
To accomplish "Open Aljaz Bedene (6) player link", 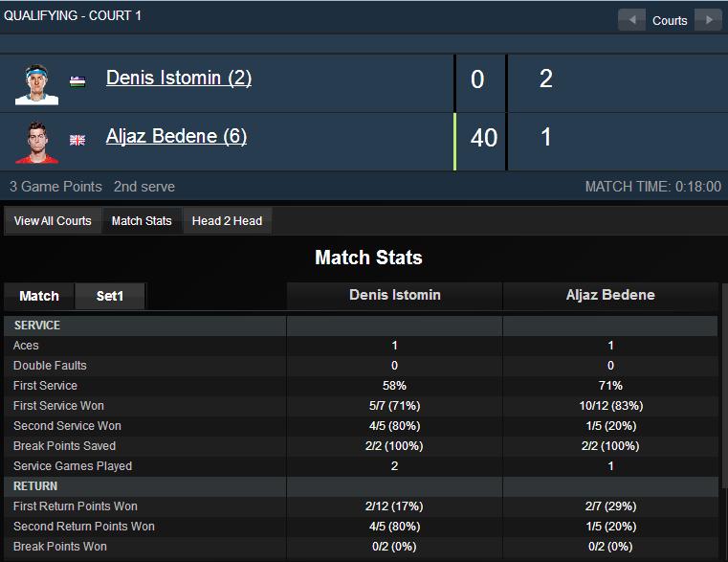I will (176, 136).
